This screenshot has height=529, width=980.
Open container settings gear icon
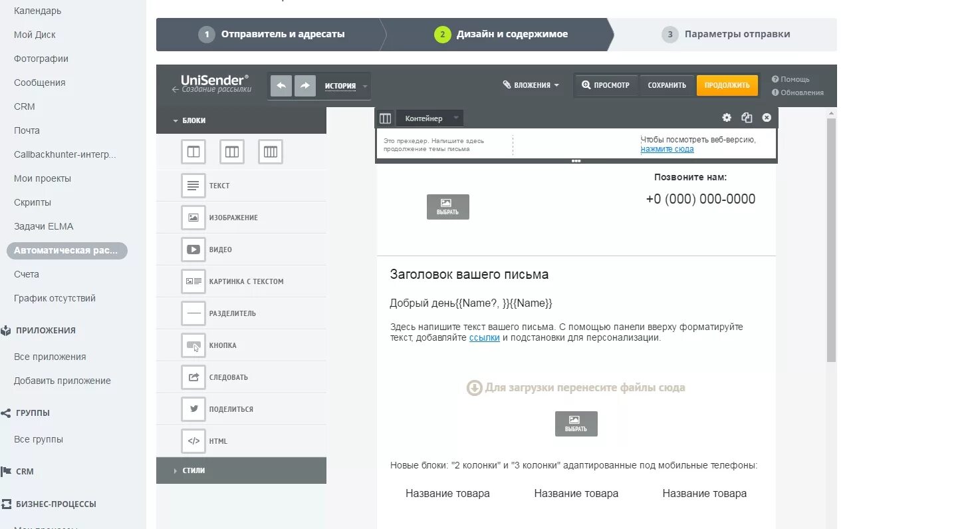click(x=727, y=118)
